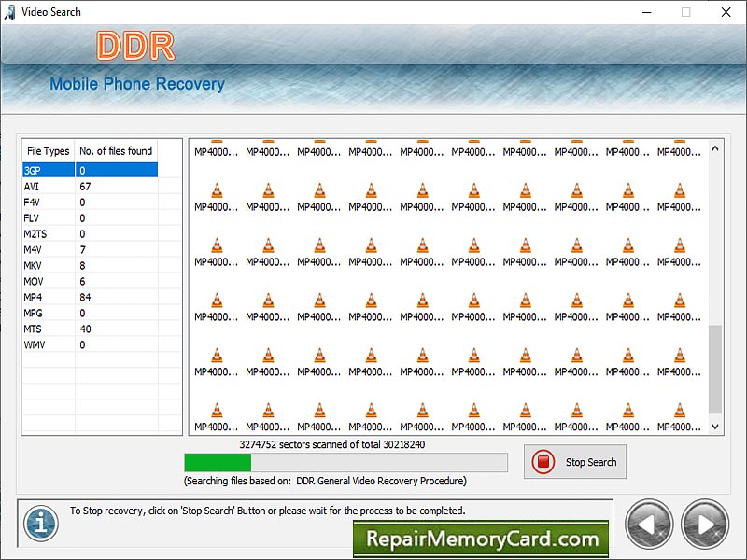The image size is (747, 560).
Task: Click the Stop Search button
Action: (x=575, y=461)
